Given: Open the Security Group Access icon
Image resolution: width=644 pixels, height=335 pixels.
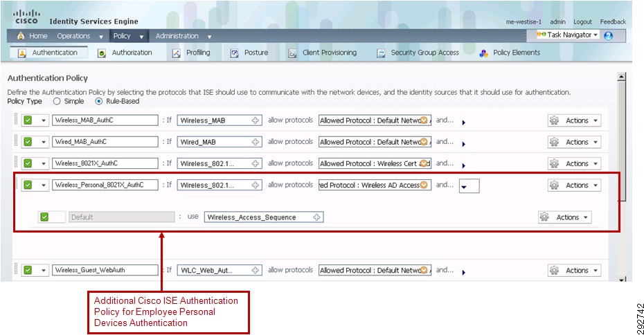Looking at the screenshot, I should 381,53.
